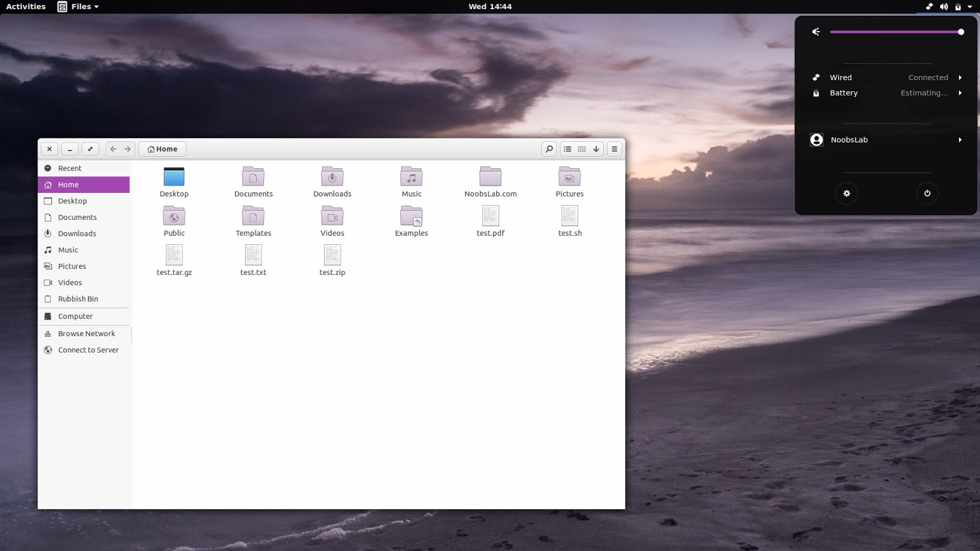Open the search icon in the Files toolbar
Viewport: 980px width, 551px height.
pyautogui.click(x=548, y=149)
